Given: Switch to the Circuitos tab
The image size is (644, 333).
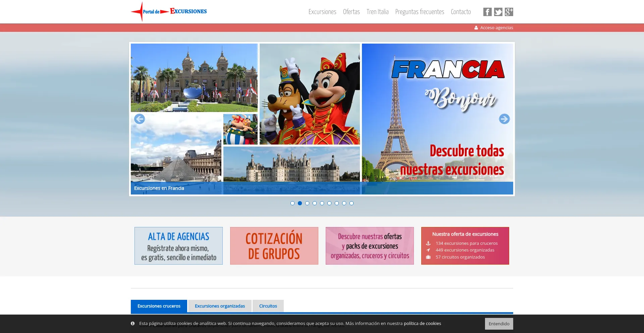Looking at the screenshot, I should (268, 306).
